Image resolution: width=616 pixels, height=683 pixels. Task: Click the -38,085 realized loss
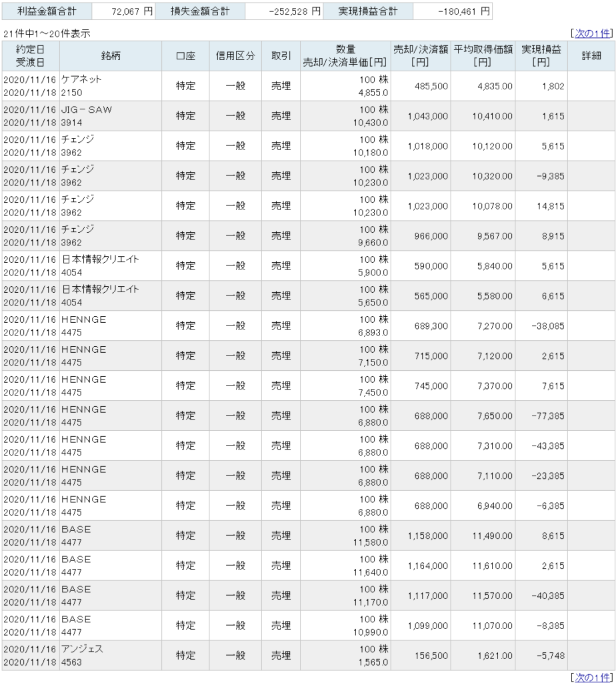547,325
